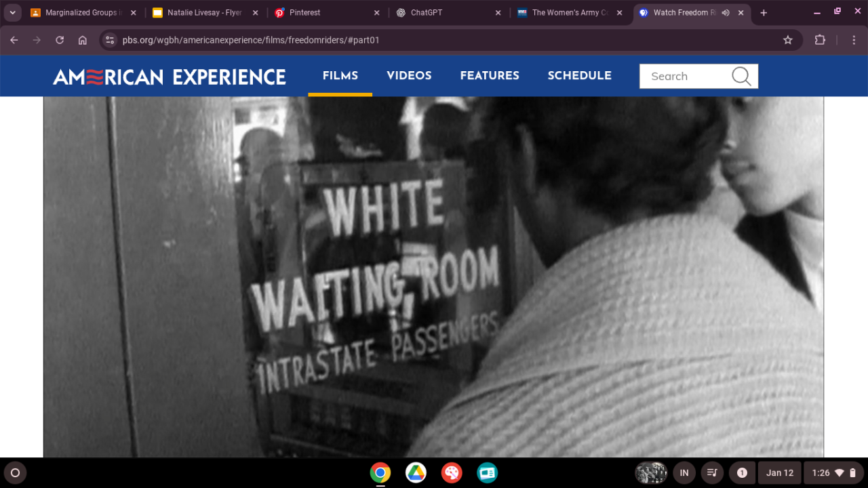868x488 pixels.
Task: Open the browser home page
Action: [83, 40]
